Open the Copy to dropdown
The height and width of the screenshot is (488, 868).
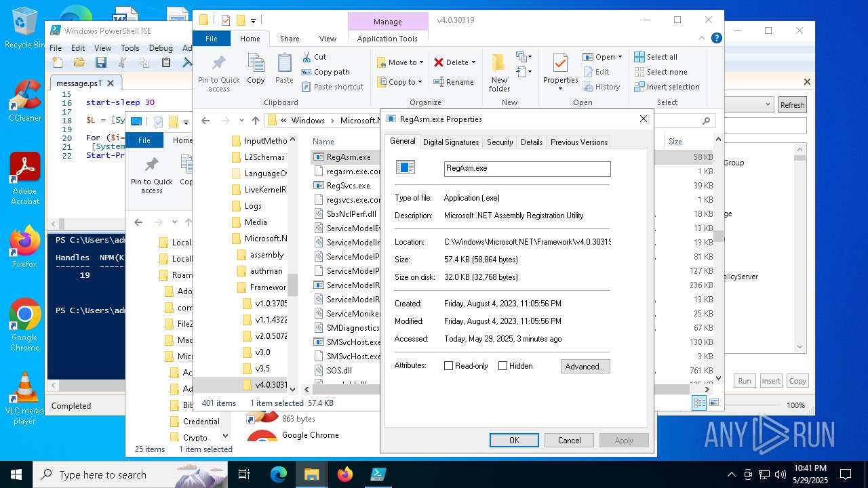click(x=400, y=82)
